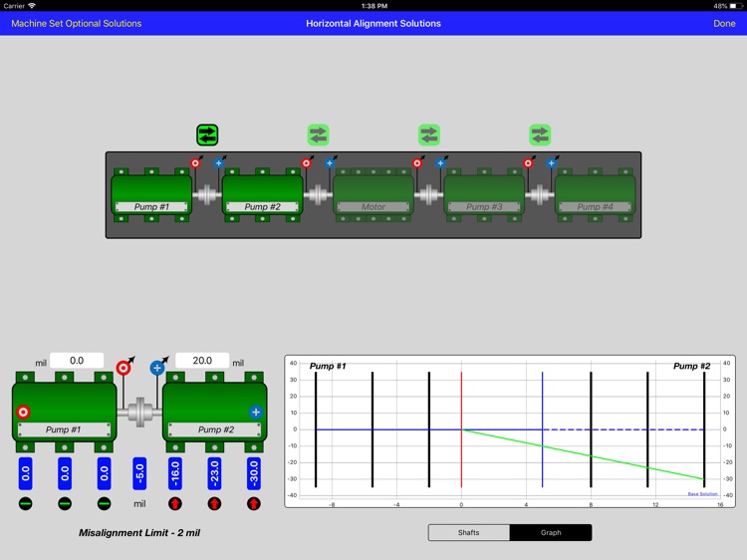
Task: Tap large red target marker above detail coupling
Action: (x=124, y=368)
